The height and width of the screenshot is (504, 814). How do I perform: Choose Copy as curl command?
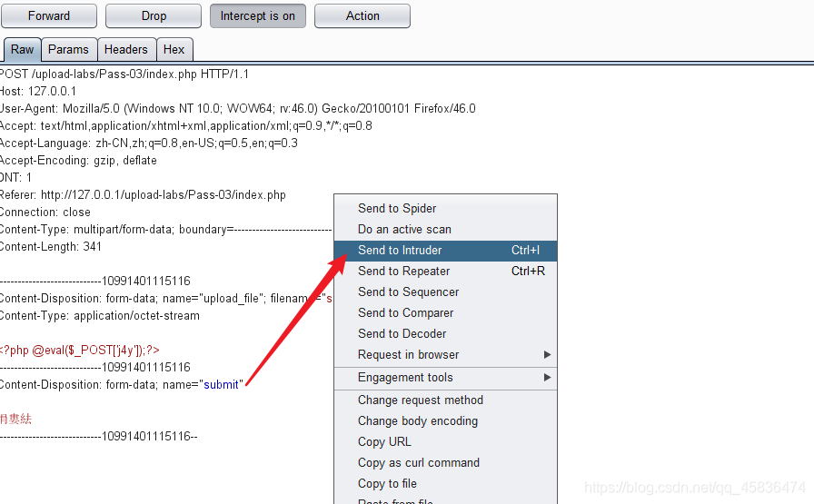(445, 462)
